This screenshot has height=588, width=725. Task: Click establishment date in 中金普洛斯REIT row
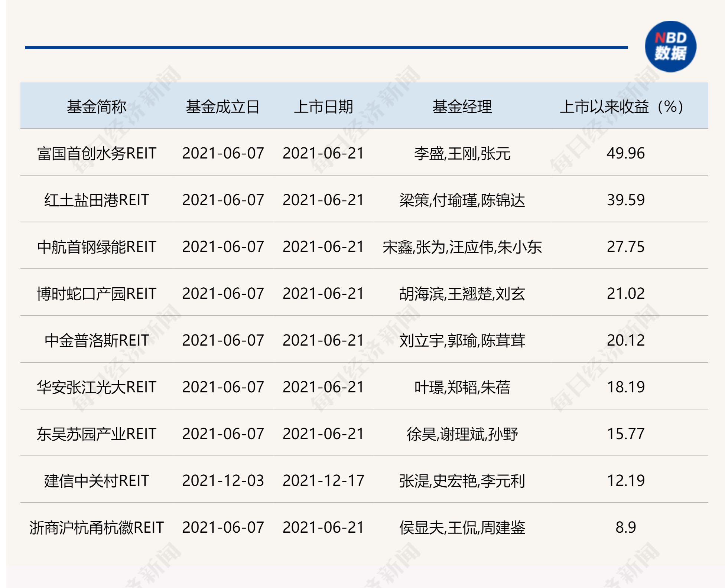[x=223, y=340]
